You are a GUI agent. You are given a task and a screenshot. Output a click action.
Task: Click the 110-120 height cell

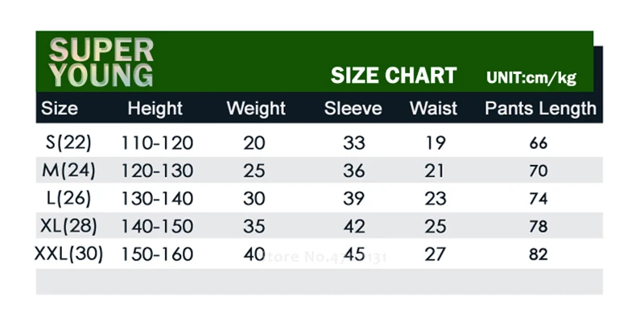coord(157,143)
